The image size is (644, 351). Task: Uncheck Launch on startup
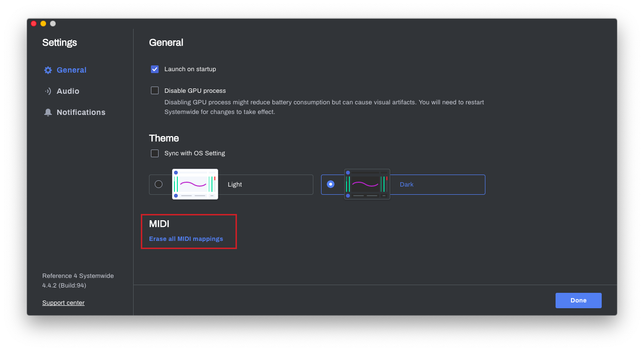[155, 69]
